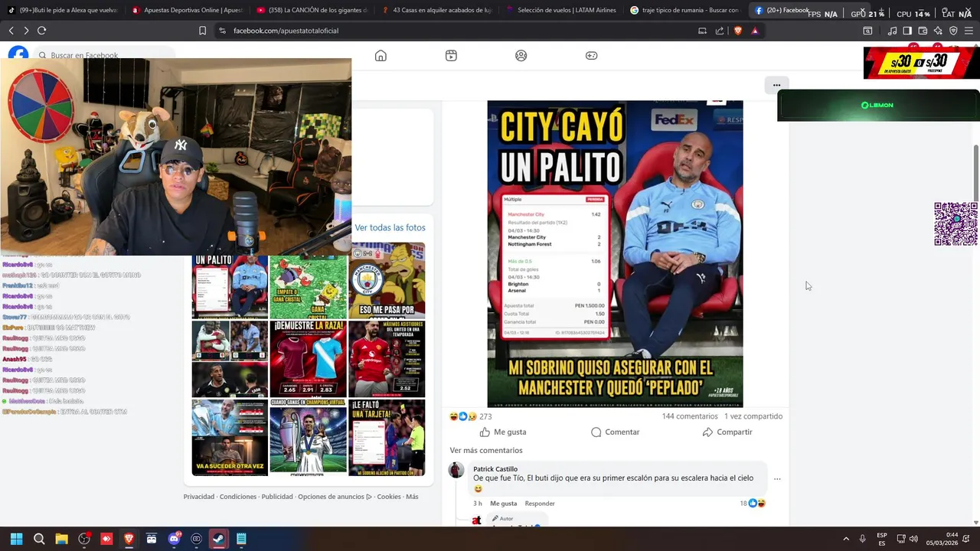The height and width of the screenshot is (551, 980).
Task: Switch to LATAM Airlines tab
Action: pyautogui.click(x=561, y=10)
